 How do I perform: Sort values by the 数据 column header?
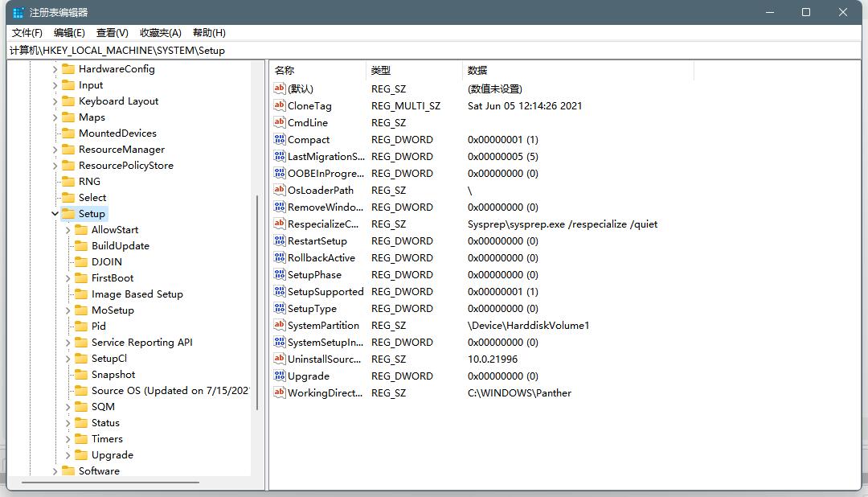coord(577,70)
